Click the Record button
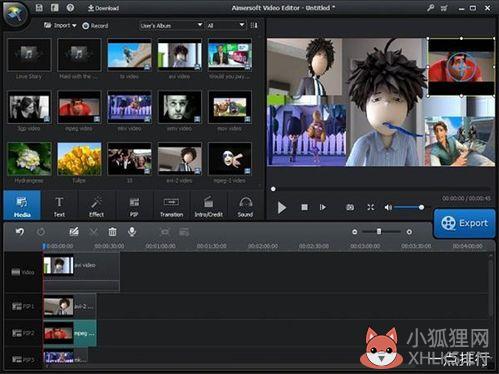499x374 pixels. [95, 26]
